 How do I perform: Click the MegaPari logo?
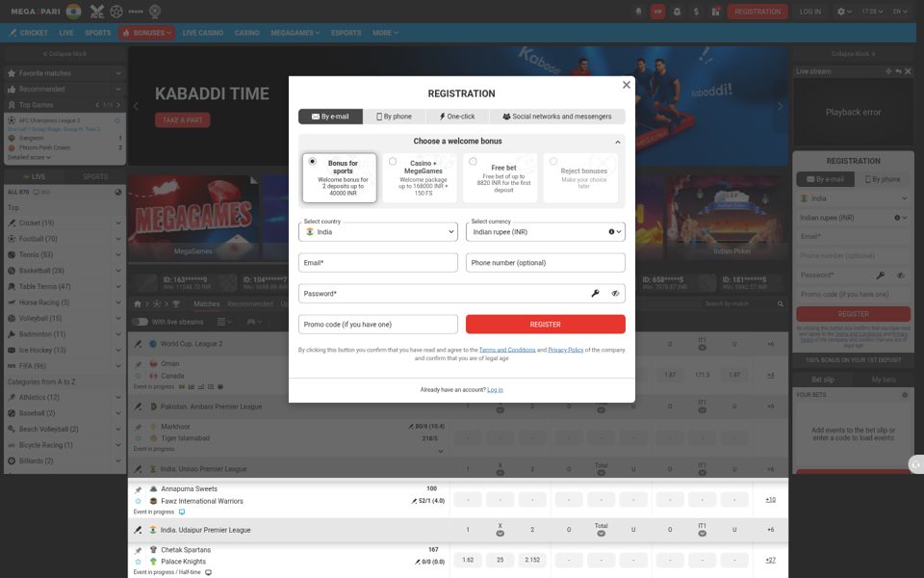tap(36, 12)
